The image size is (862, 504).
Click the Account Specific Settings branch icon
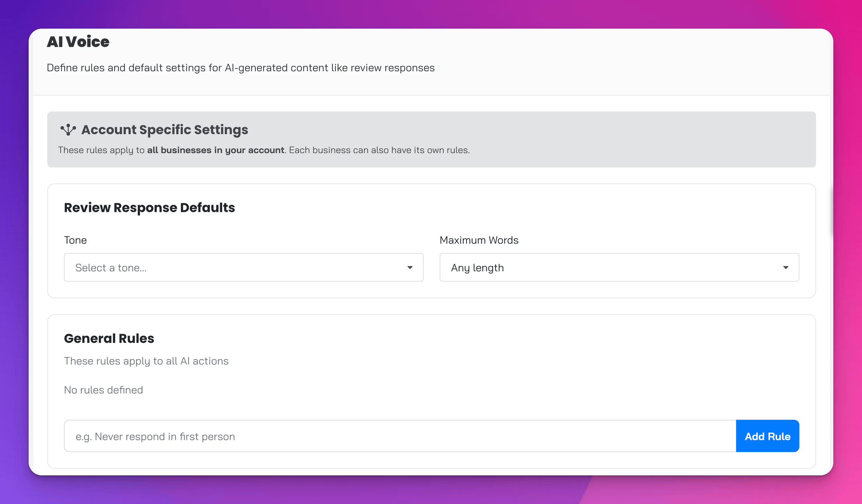[68, 130]
